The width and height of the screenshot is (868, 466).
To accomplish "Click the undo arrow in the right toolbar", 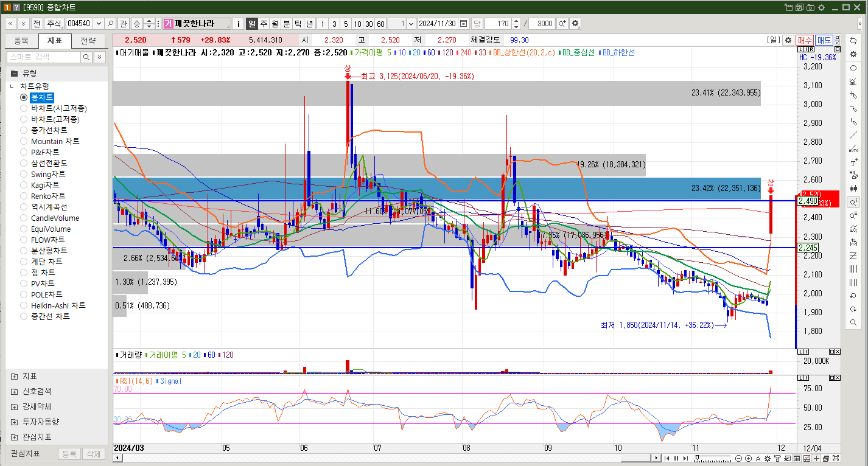I will point(853,296).
